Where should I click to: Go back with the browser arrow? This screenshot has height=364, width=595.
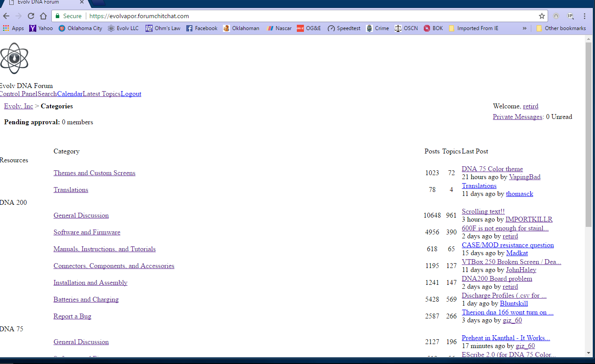[6, 16]
